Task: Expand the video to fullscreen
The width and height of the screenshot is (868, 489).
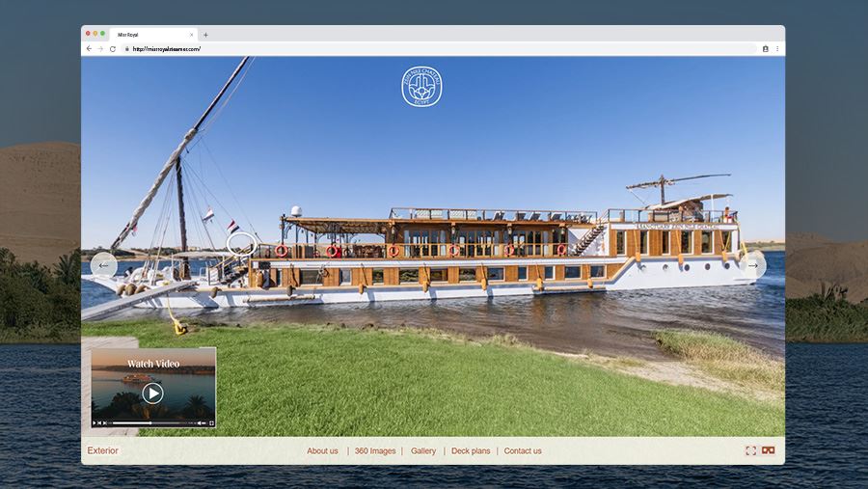Action: point(211,422)
